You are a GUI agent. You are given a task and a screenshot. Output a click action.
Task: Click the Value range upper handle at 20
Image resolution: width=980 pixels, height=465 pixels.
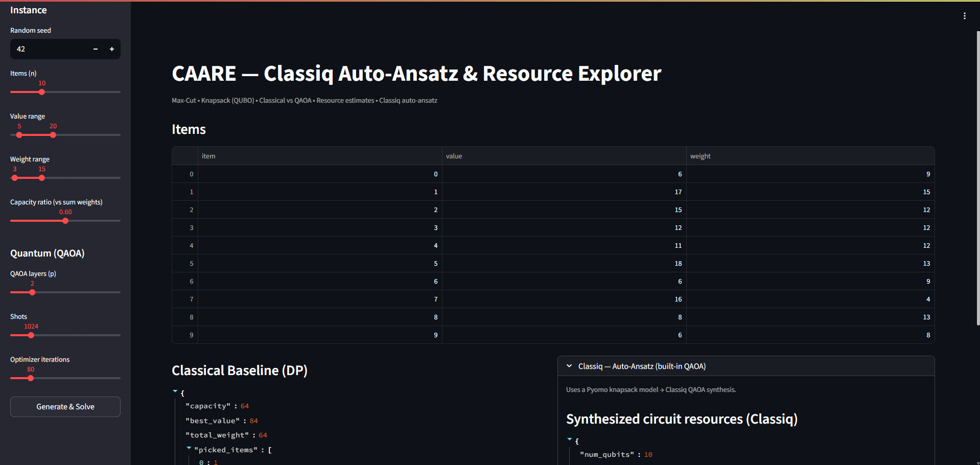[x=53, y=135]
